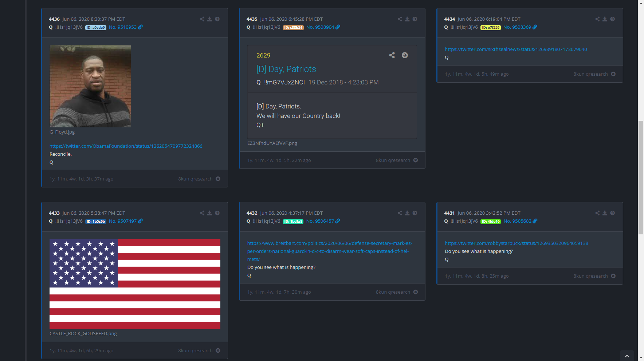644x361 pixels.
Task: Click link icon beside No. 9506457
Action: coord(338,221)
